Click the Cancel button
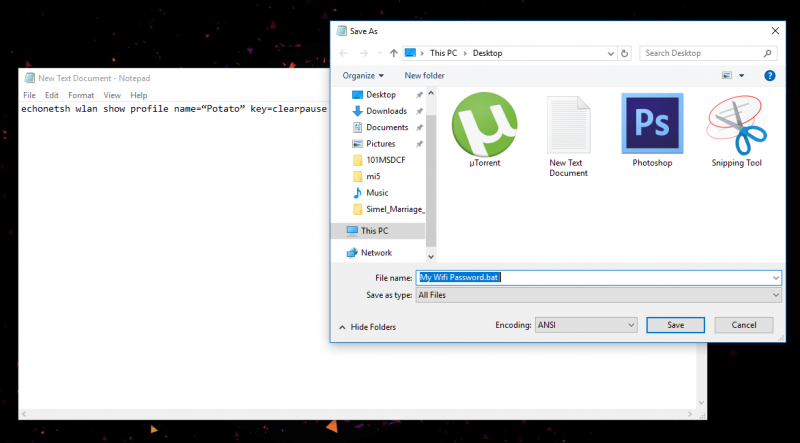Image resolution: width=800 pixels, height=443 pixels. (743, 325)
